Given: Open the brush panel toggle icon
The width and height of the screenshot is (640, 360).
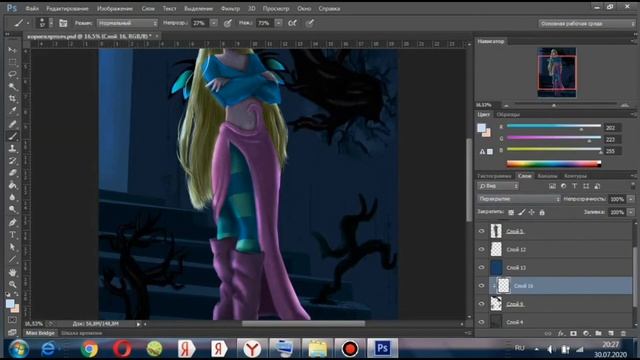Looking at the screenshot, I should (63, 23).
